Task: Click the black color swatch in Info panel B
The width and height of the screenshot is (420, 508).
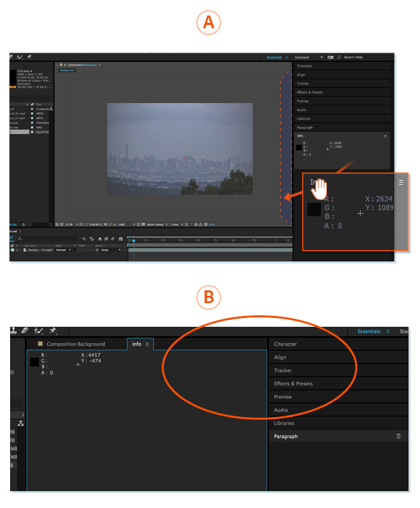Action: 34,362
